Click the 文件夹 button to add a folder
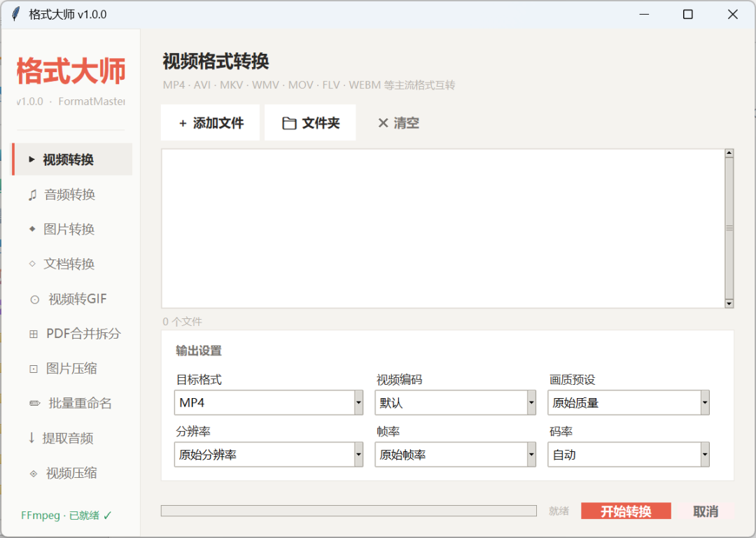Image resolution: width=756 pixels, height=538 pixels. pyautogui.click(x=310, y=122)
